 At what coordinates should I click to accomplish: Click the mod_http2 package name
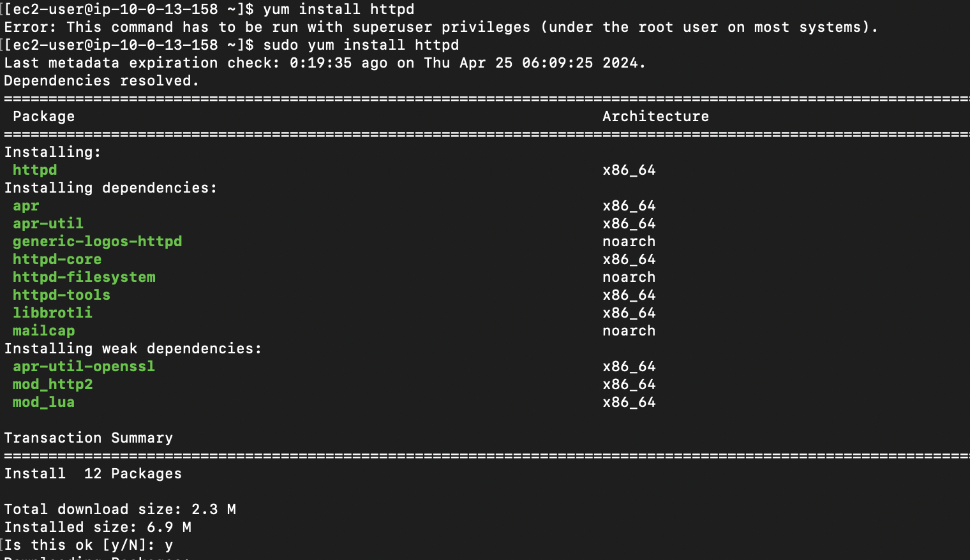pyautogui.click(x=52, y=385)
